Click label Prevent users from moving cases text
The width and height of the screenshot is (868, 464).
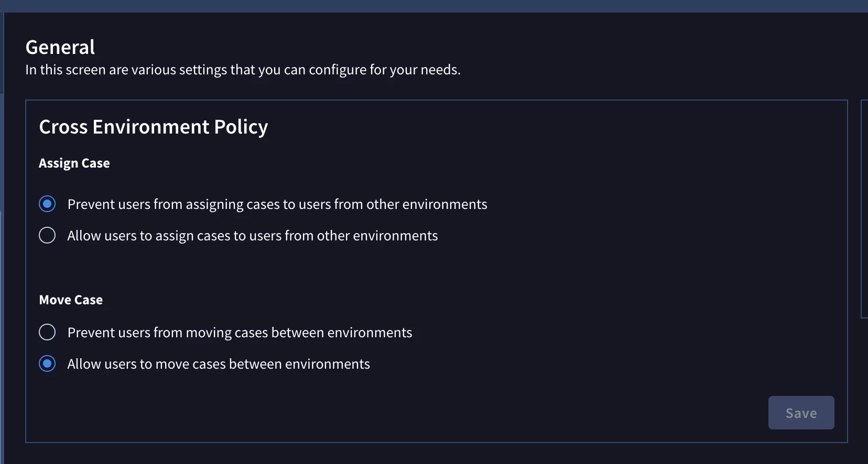(240, 333)
